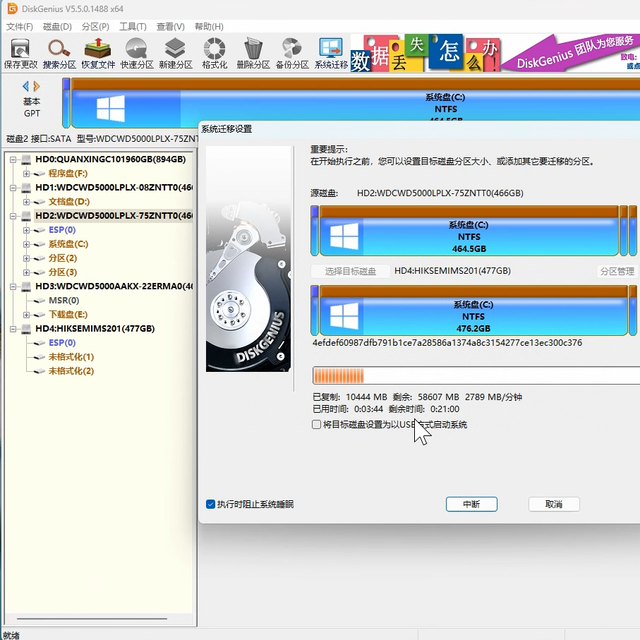This screenshot has width=640, height=640.
Task: Select ESP(0) under HD4 disk
Action: pos(62,343)
